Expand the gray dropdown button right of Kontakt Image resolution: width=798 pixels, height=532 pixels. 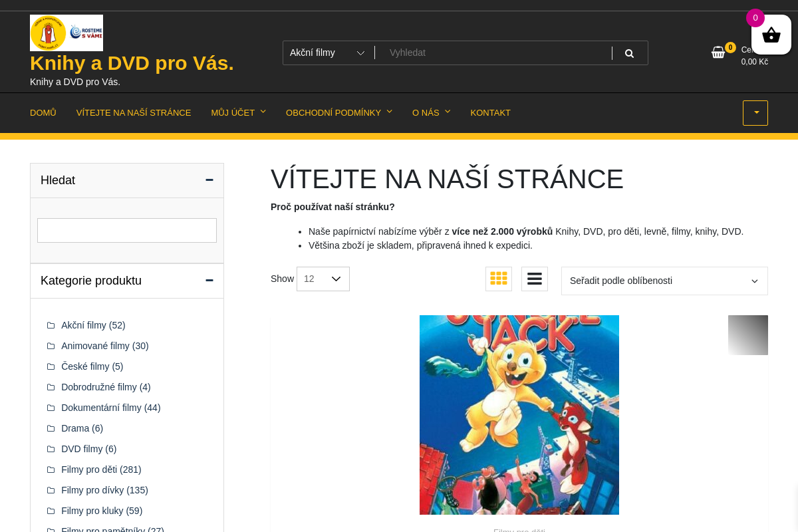(x=755, y=112)
